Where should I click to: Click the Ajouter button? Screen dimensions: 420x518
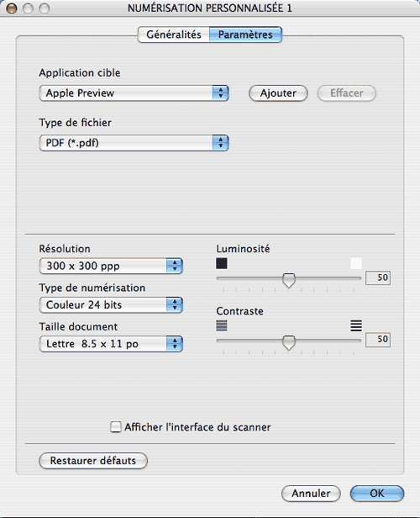click(x=278, y=93)
